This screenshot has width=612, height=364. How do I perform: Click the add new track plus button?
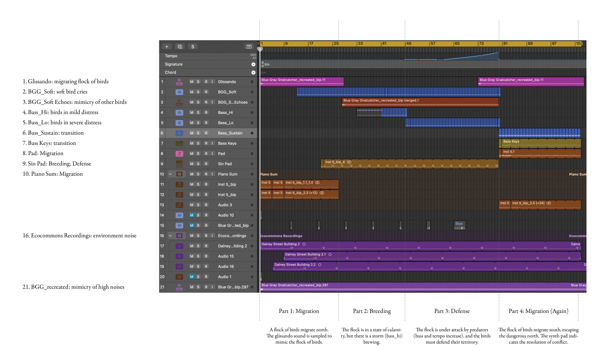[x=166, y=47]
